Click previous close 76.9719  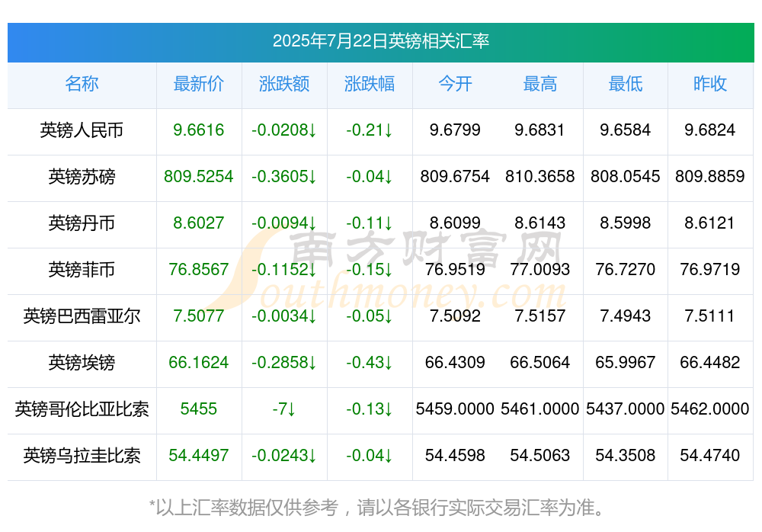click(710, 269)
